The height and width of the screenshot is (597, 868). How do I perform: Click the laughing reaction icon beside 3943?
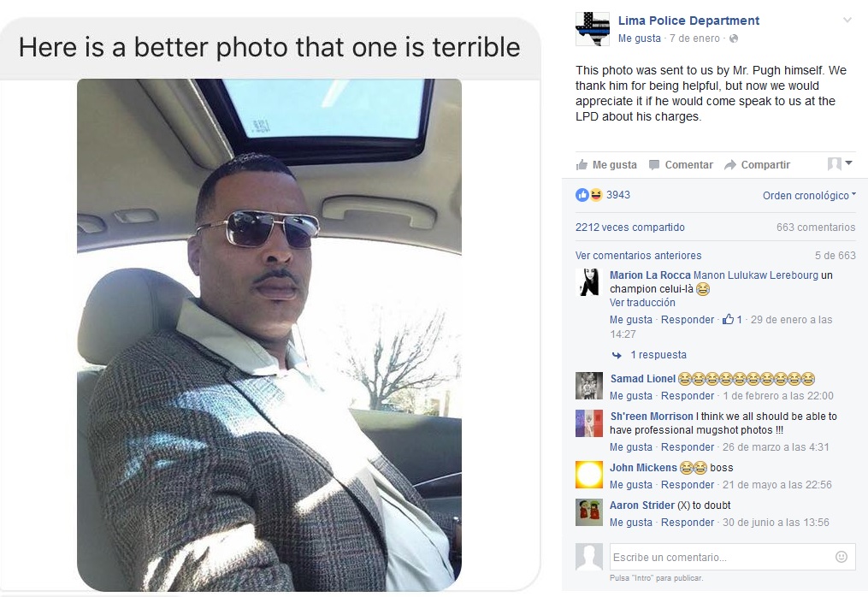(594, 195)
